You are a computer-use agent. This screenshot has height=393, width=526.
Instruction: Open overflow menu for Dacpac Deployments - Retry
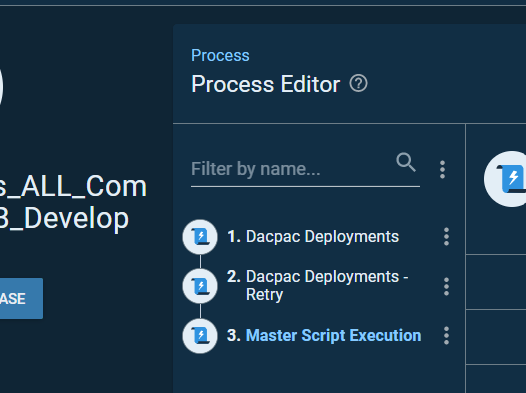(x=446, y=286)
